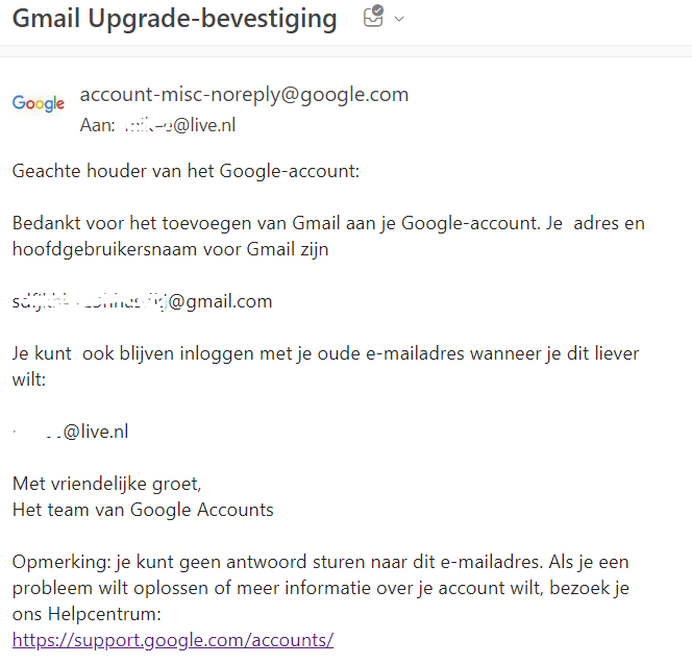Click the "Aan:" recipient label
This screenshot has width=692, height=664.
(x=97, y=126)
